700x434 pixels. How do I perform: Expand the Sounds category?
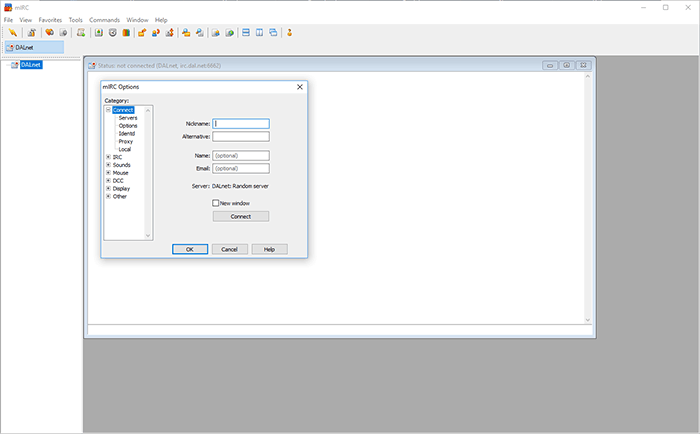pos(108,165)
